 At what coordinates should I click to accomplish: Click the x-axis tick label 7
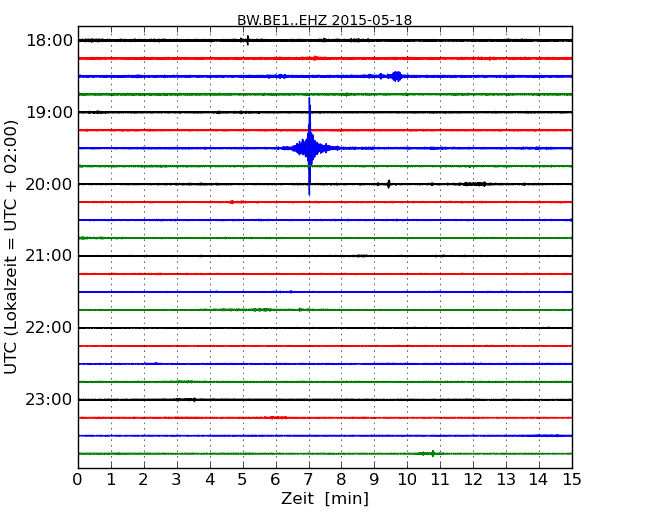point(308,480)
